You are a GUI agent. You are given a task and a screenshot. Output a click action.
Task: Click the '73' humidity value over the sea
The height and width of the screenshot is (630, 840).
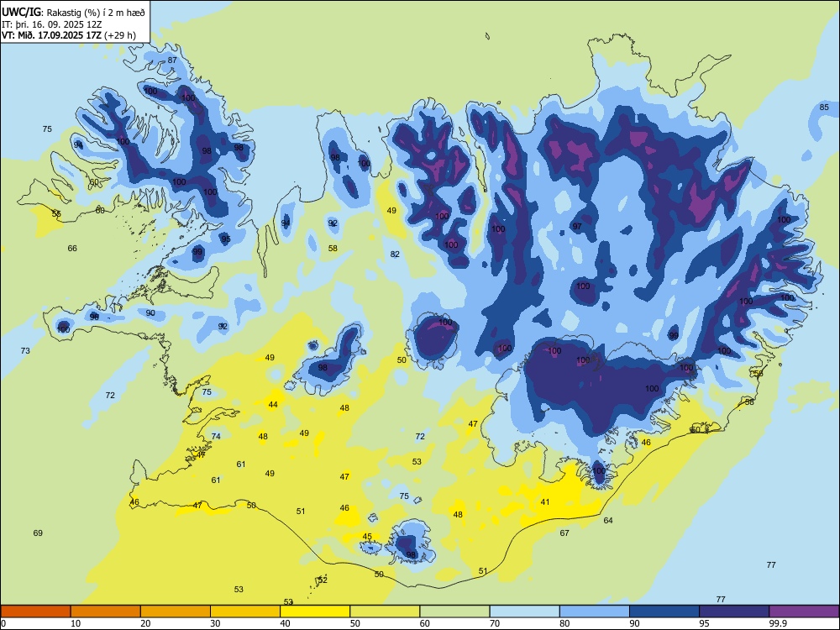pyautogui.click(x=25, y=351)
